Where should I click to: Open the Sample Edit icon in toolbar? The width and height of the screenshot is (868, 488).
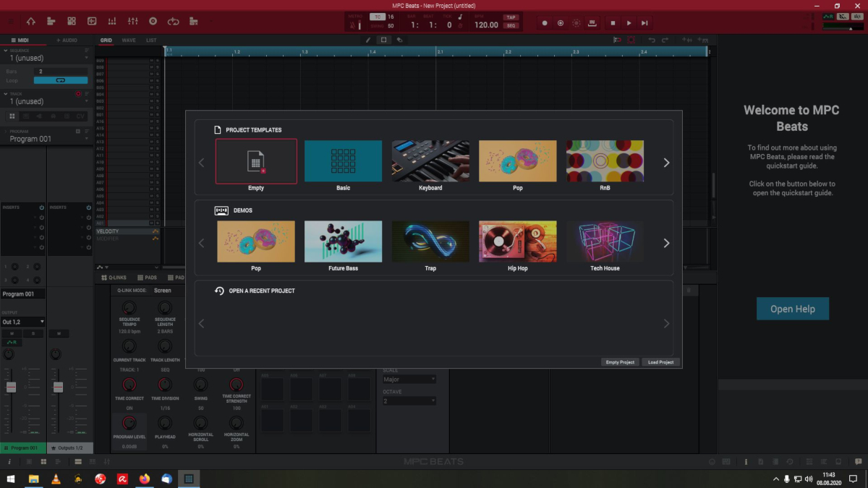(92, 22)
